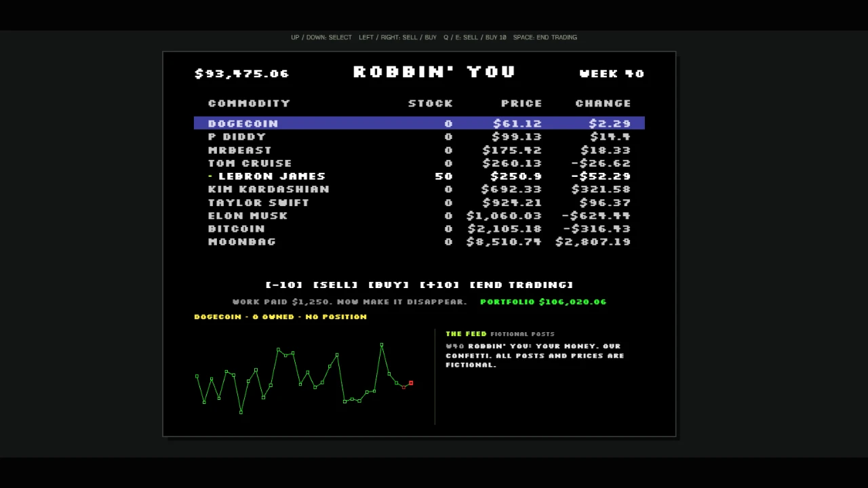
Task: Click Taylor Swift change $96.37
Action: tap(605, 203)
